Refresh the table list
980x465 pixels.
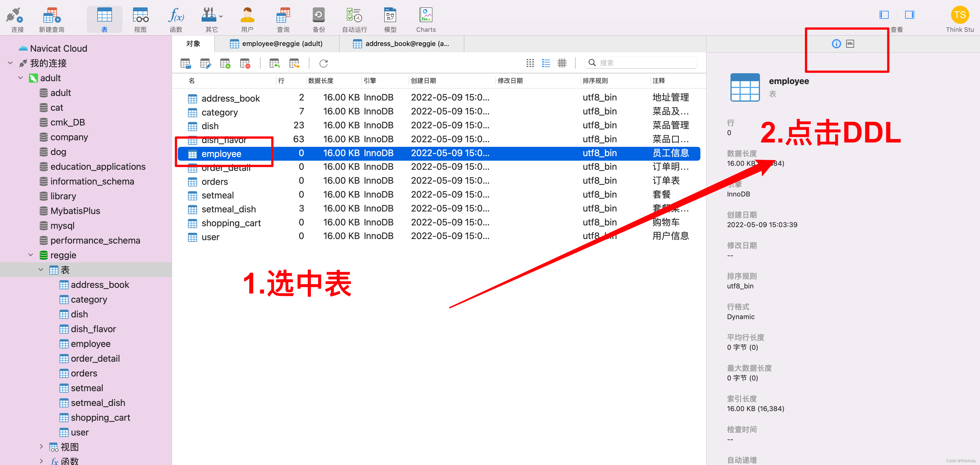click(x=323, y=63)
